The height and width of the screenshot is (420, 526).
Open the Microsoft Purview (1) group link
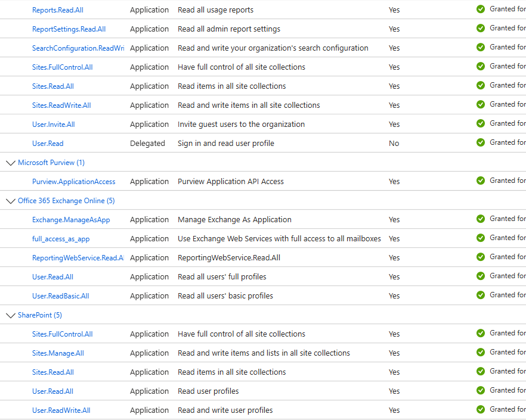51,163
